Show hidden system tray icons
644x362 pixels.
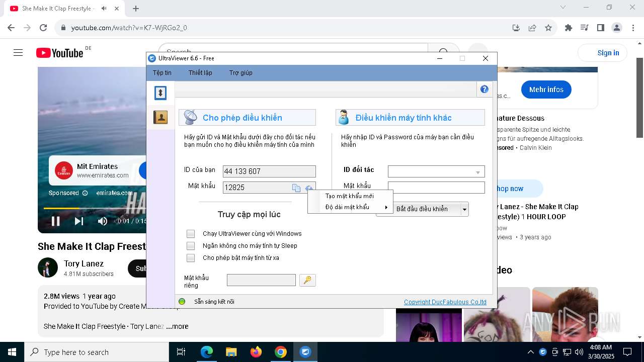pyautogui.click(x=530, y=352)
